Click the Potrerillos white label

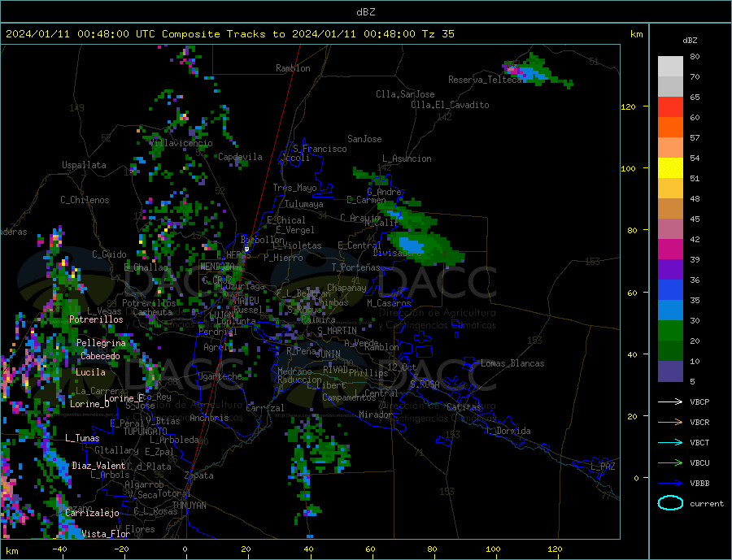pos(96,319)
